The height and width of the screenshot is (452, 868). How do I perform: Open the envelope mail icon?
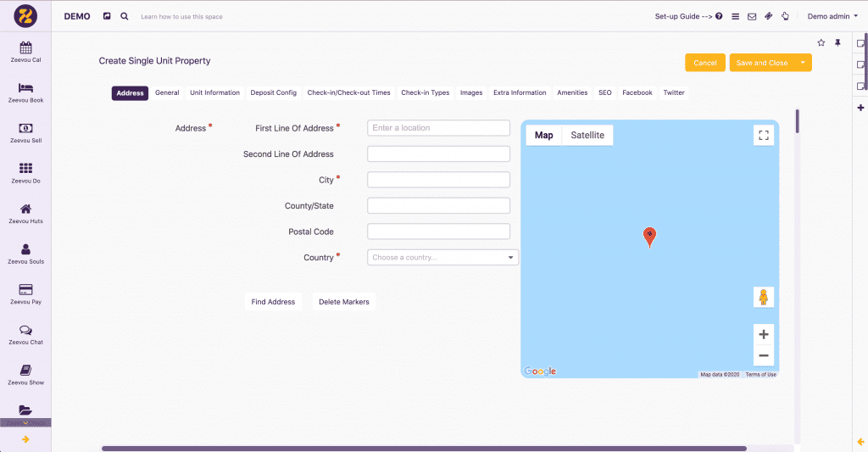(751, 16)
